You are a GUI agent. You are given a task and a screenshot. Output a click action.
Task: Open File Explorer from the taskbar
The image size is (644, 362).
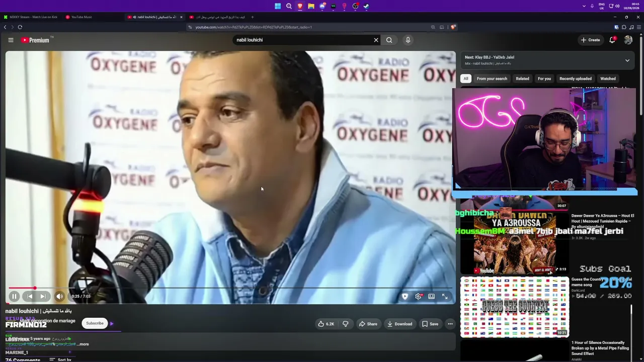pos(311,6)
